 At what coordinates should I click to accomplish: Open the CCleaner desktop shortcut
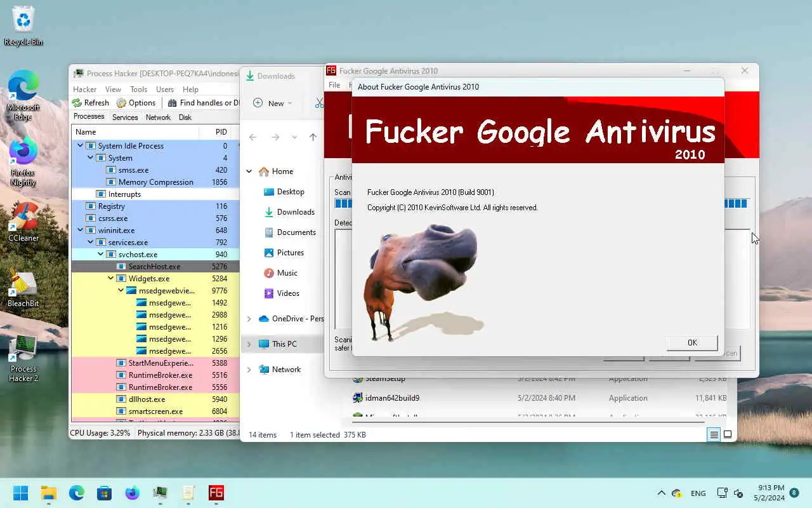pos(23,222)
